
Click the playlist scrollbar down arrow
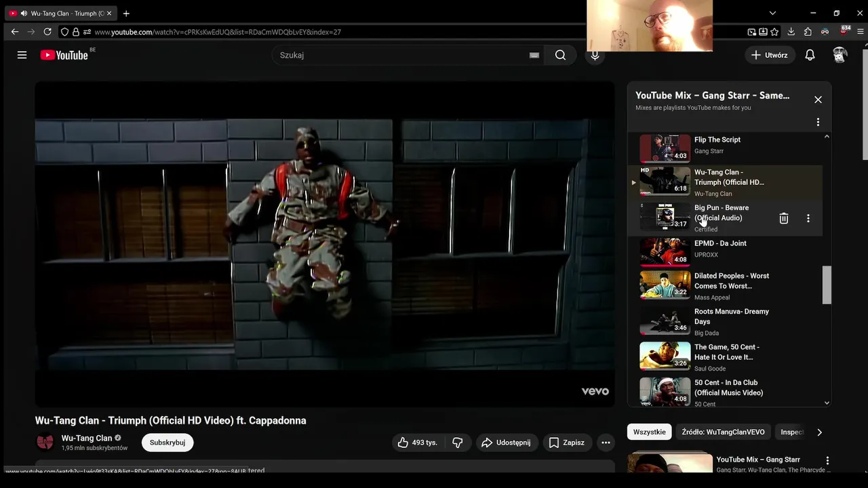827,403
